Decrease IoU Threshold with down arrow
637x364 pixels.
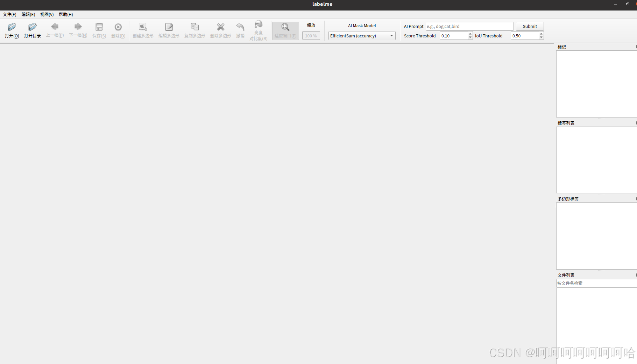pyautogui.click(x=541, y=38)
